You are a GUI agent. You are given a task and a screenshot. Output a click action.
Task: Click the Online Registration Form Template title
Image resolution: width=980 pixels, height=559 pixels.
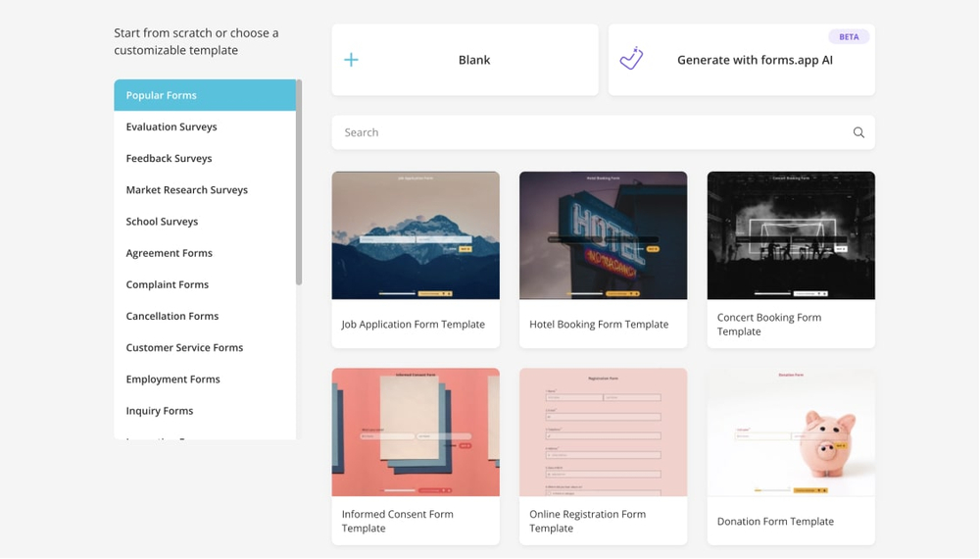[587, 521]
